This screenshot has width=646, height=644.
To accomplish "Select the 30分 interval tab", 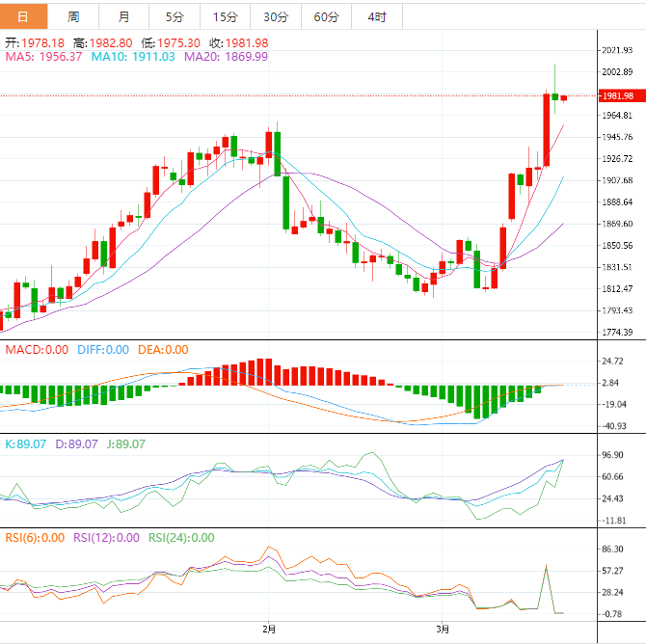I will [x=275, y=16].
